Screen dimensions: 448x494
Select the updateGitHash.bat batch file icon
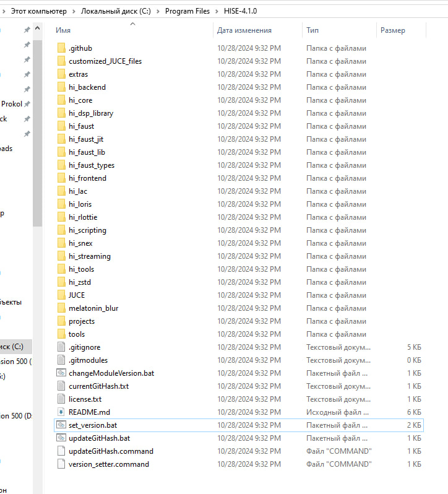[x=61, y=438]
